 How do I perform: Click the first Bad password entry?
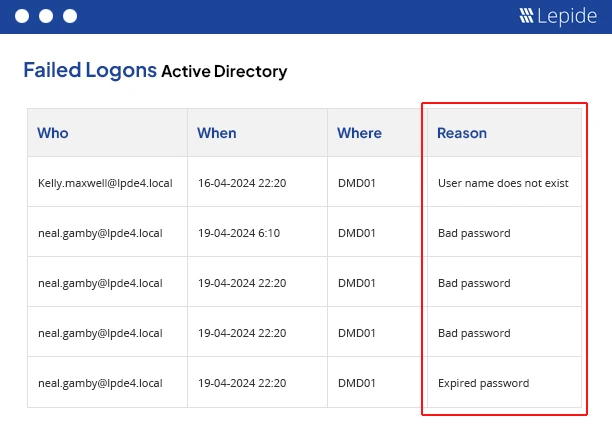[x=474, y=233]
